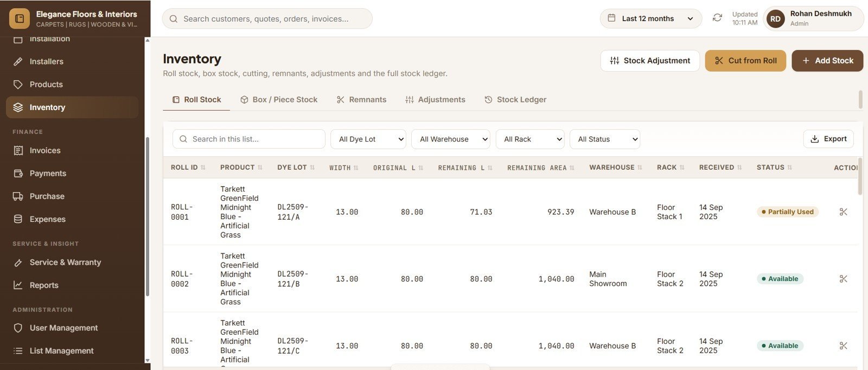Sort table by Remaining Area column
The width and height of the screenshot is (868, 370).
[x=540, y=168]
